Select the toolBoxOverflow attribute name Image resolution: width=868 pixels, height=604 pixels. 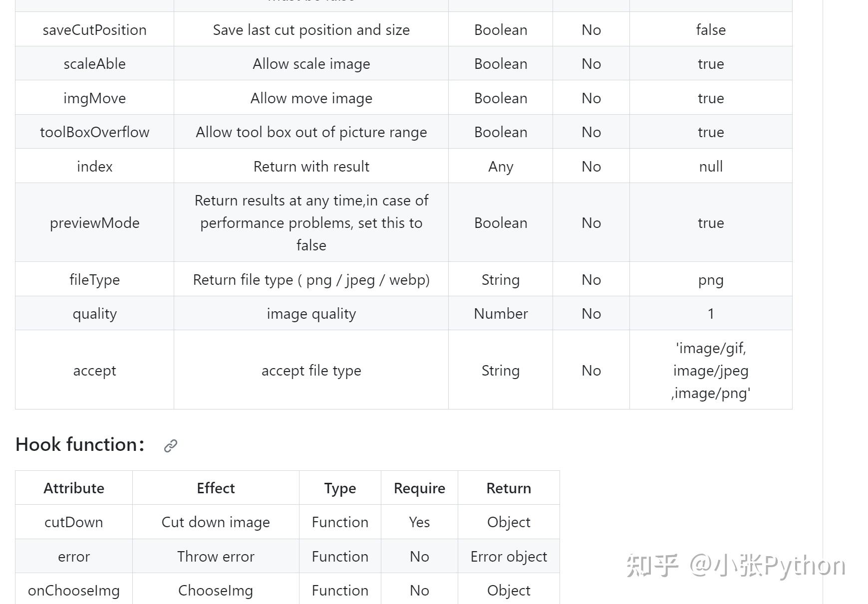pyautogui.click(x=94, y=132)
